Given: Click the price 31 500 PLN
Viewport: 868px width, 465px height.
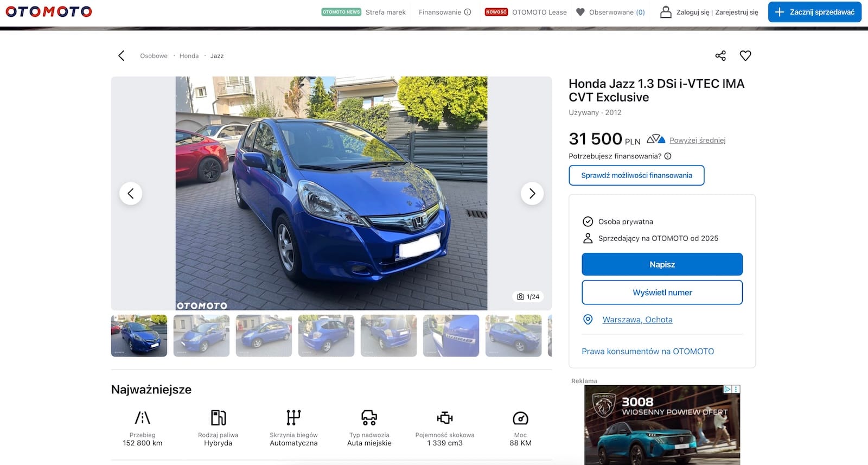Looking at the screenshot, I should coord(604,139).
